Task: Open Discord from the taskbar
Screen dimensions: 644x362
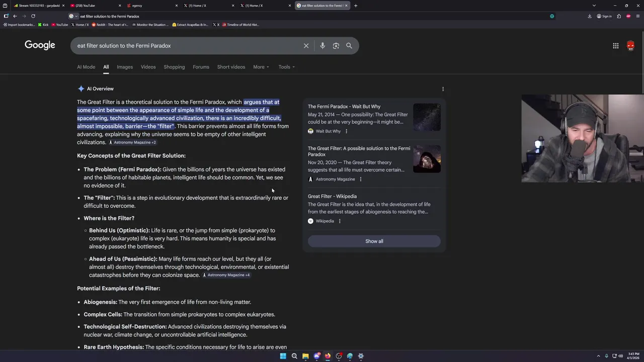Action: tap(316, 356)
